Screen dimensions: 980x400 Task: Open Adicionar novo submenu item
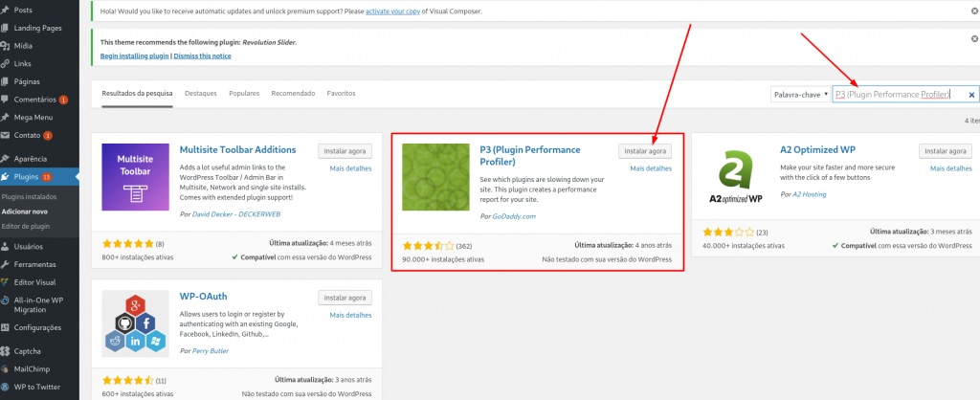[x=24, y=211]
